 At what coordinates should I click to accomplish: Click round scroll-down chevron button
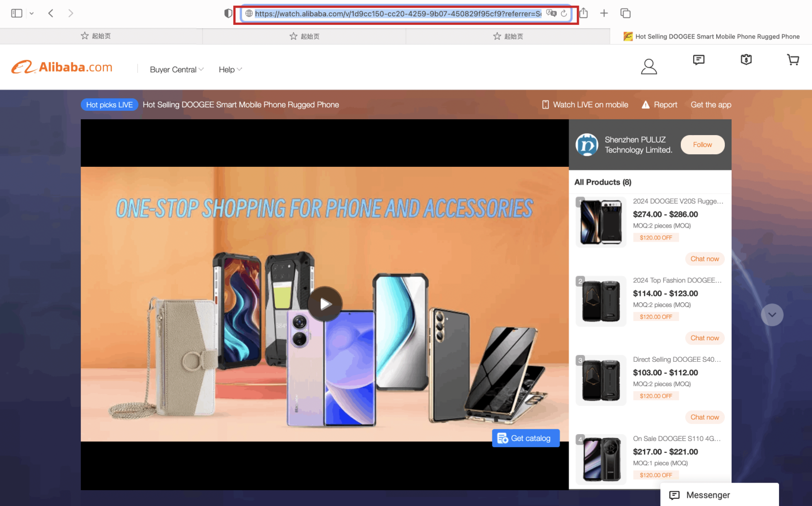(x=772, y=315)
